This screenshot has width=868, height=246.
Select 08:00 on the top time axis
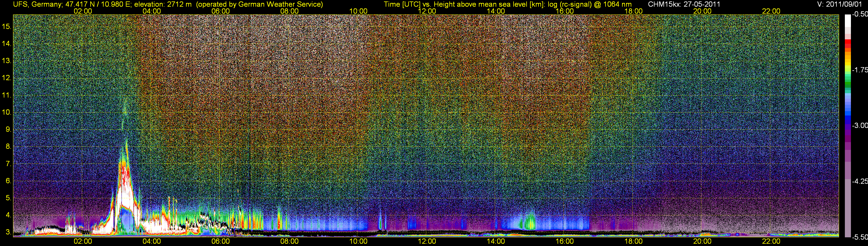(289, 11)
